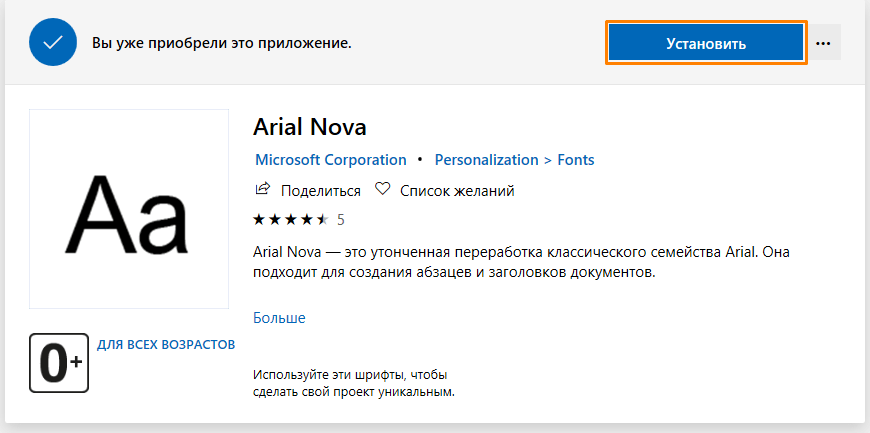Open the Fonts subcategory link

pyautogui.click(x=576, y=159)
